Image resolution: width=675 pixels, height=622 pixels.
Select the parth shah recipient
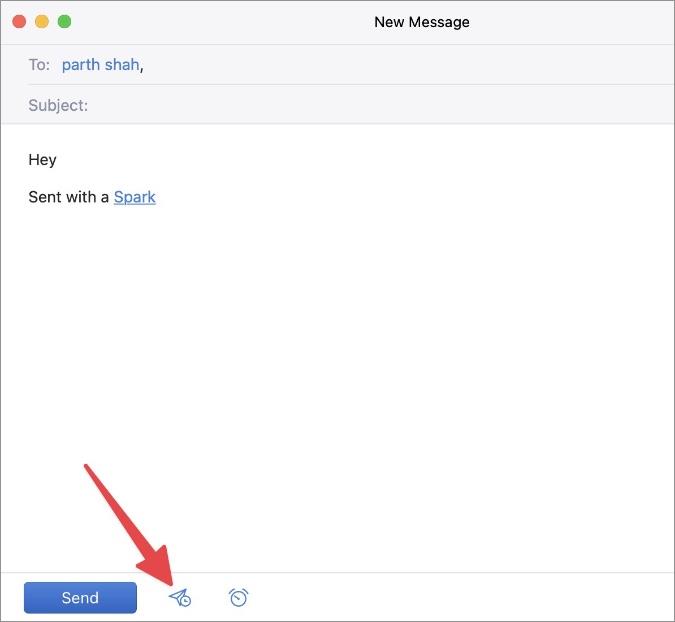(101, 65)
